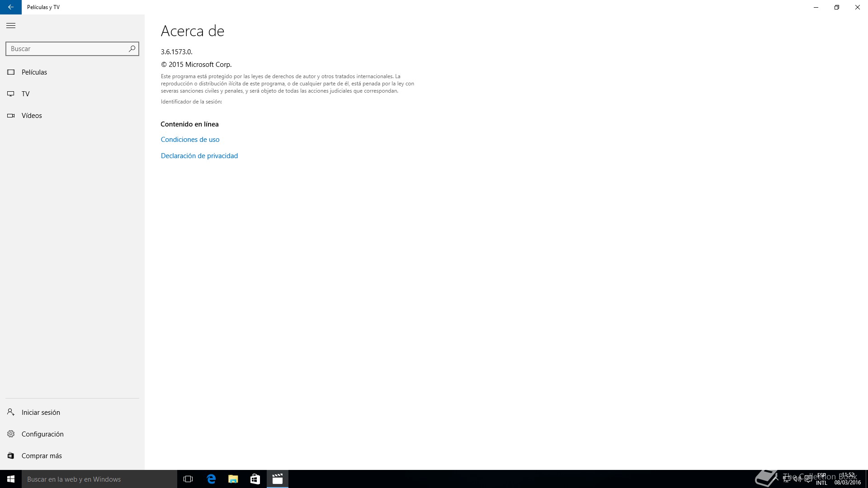Click Películas y TV taskbar icon
Screen dimensions: 868x488
pos(278,479)
